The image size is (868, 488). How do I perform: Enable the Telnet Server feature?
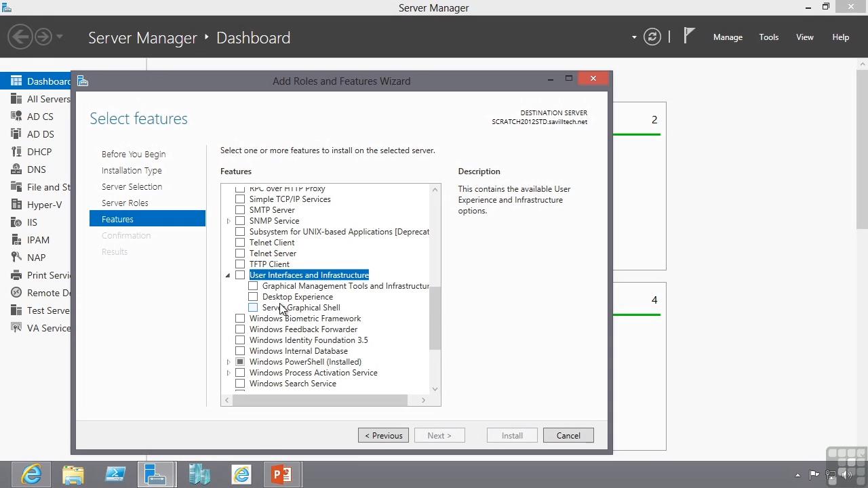[x=240, y=253]
